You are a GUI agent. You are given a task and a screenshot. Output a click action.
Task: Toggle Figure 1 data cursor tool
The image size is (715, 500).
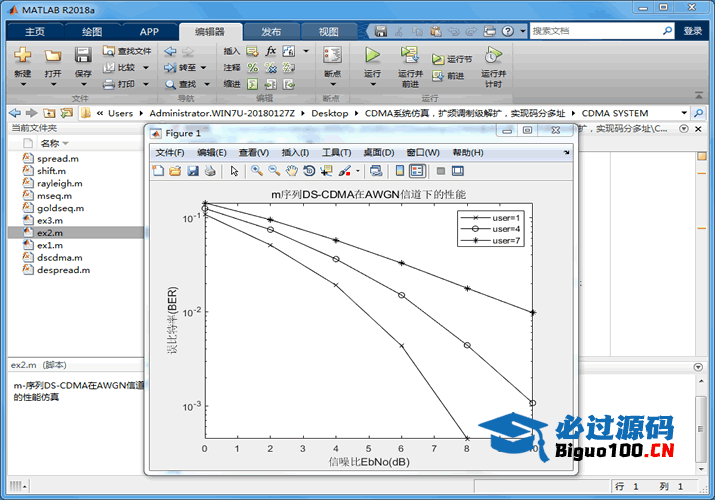click(326, 171)
